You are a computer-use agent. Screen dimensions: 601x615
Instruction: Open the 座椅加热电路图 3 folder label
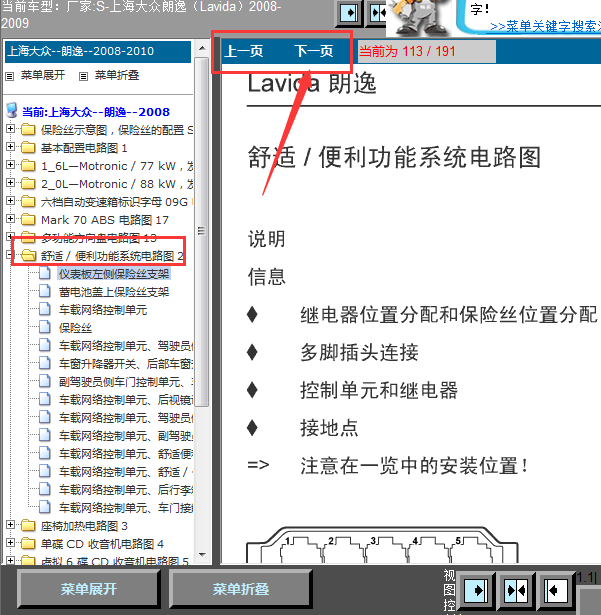coord(84,526)
